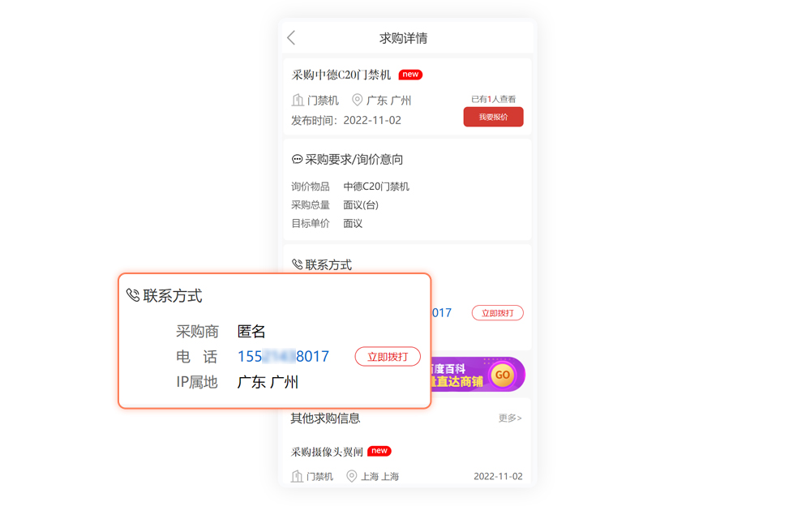Click the red "new" badge beside 采购中德C20门禁机

410,75
